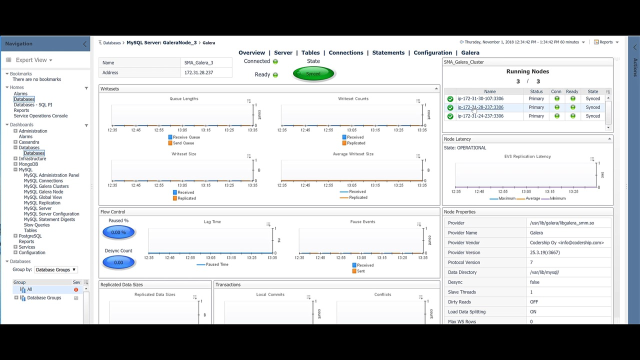Screen dimensions: 640x360
Task: Open Conflicts chart options icon
Action: coord(421,297)
